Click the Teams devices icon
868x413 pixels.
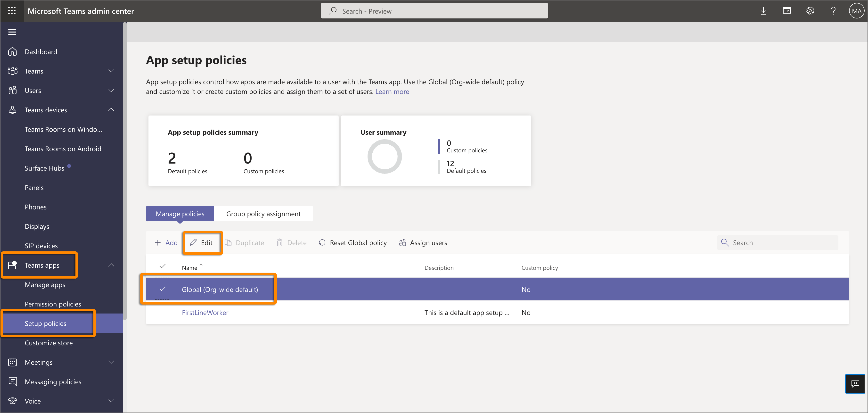[12, 110]
